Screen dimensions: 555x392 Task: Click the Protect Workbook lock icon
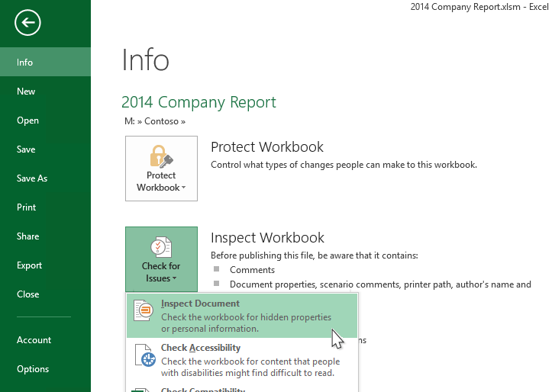161,156
